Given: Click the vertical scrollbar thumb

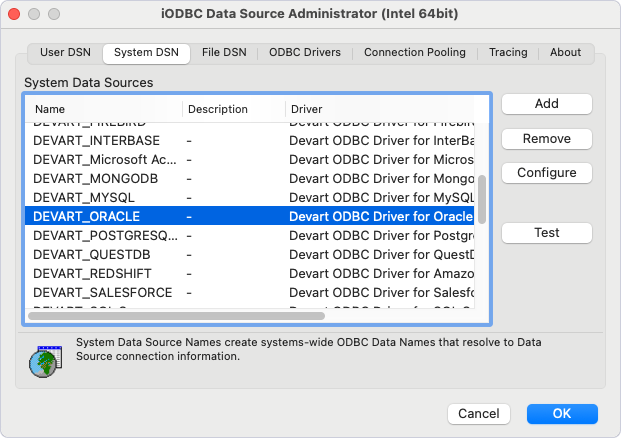Looking at the screenshot, I should click(482, 200).
